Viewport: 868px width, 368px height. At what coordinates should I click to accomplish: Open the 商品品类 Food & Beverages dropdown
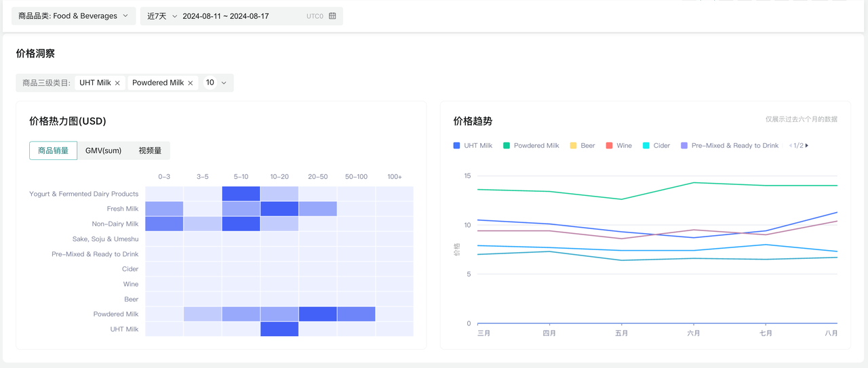[73, 16]
